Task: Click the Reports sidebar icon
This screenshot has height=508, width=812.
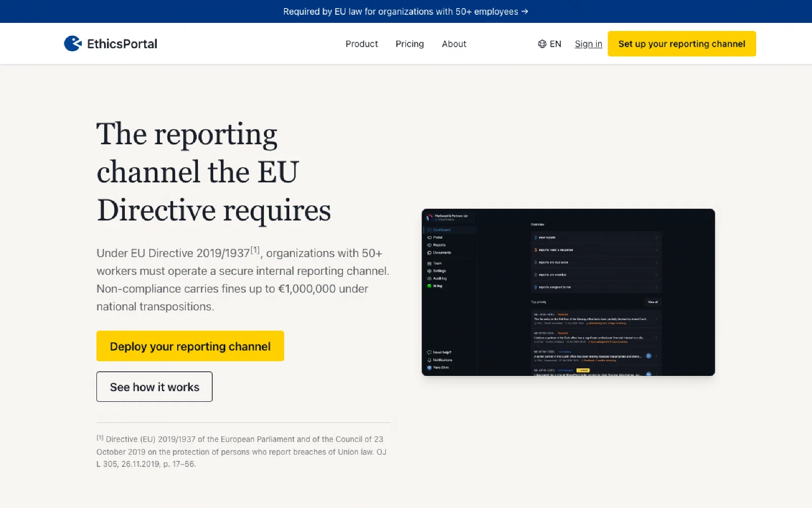Action: (x=429, y=245)
